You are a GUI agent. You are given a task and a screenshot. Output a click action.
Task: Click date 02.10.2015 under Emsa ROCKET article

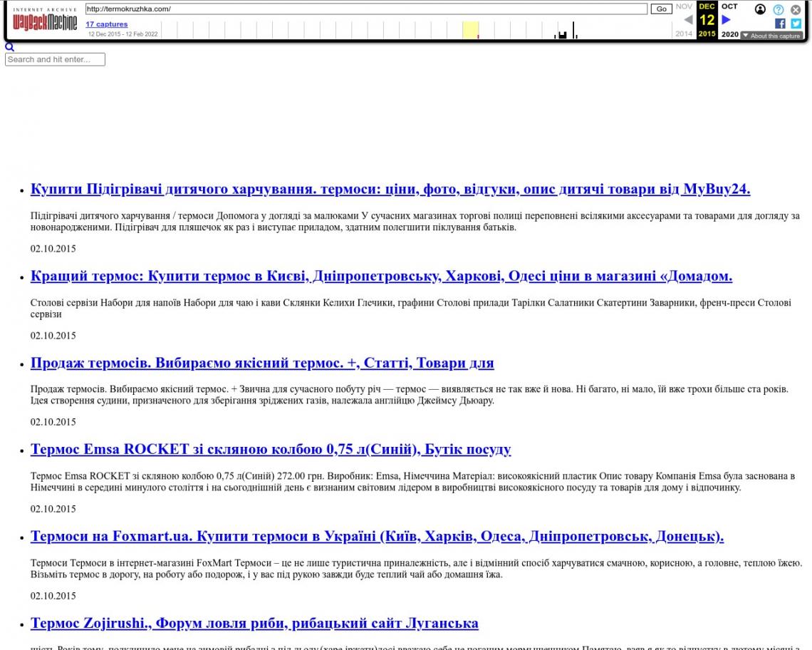pyautogui.click(x=53, y=509)
